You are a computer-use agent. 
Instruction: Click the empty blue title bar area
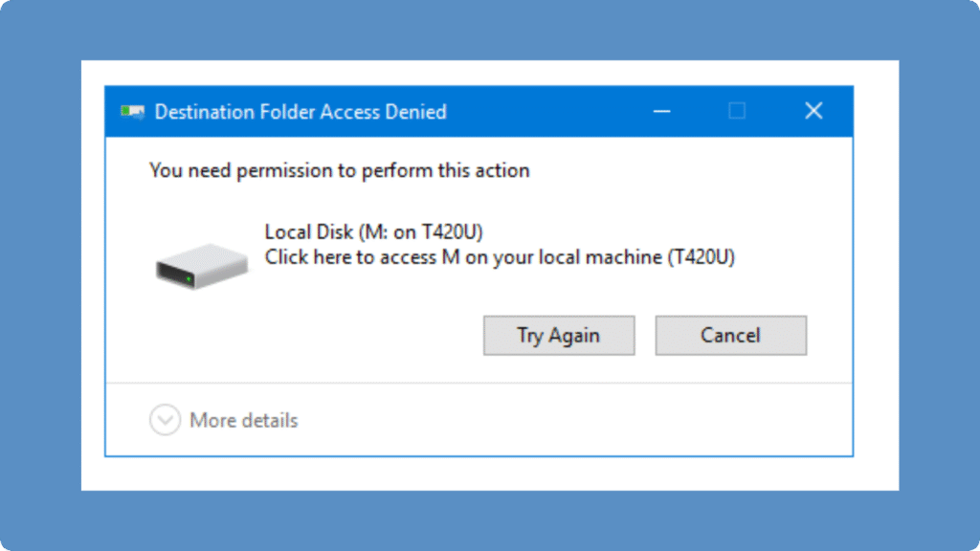coord(546,112)
